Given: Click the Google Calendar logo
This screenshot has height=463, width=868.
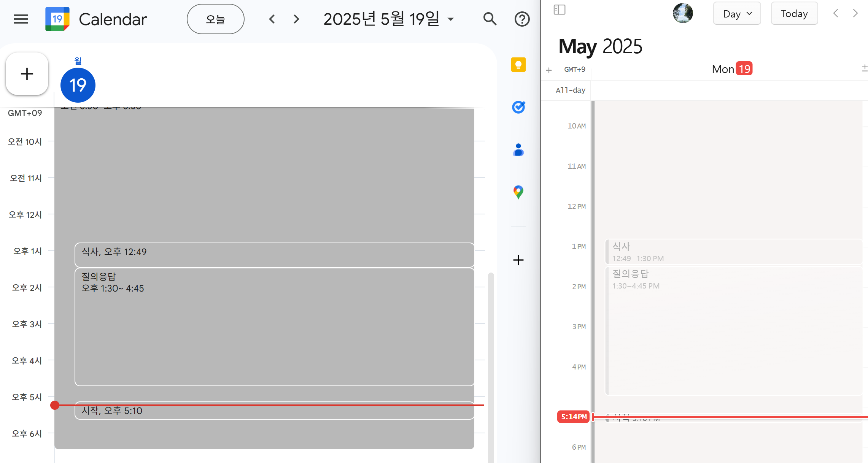Looking at the screenshot, I should [57, 19].
